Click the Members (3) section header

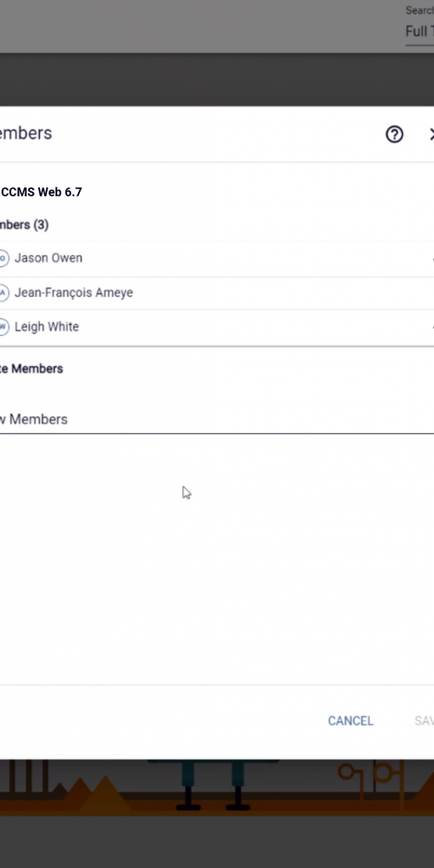24,225
